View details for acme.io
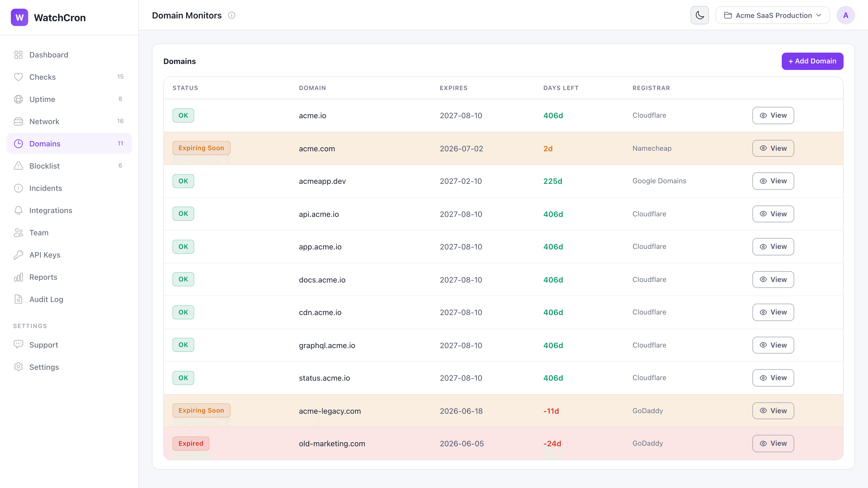This screenshot has width=868, height=488. click(x=773, y=115)
